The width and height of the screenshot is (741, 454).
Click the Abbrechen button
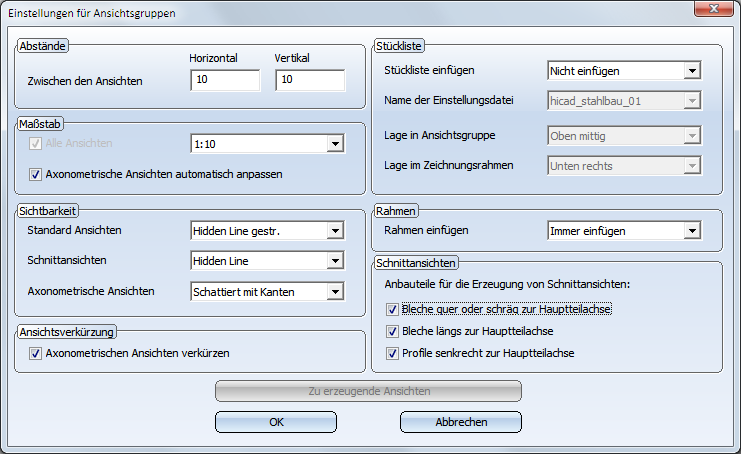coord(461,422)
